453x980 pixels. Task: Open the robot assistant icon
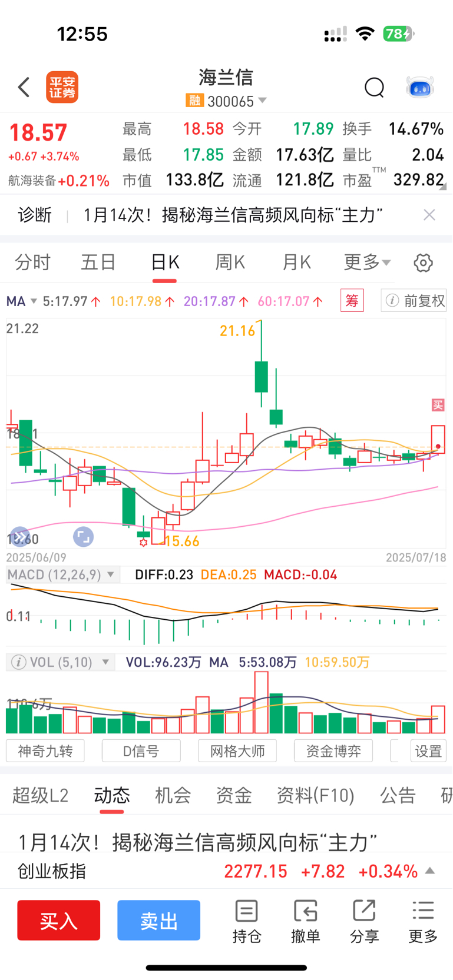[x=420, y=88]
